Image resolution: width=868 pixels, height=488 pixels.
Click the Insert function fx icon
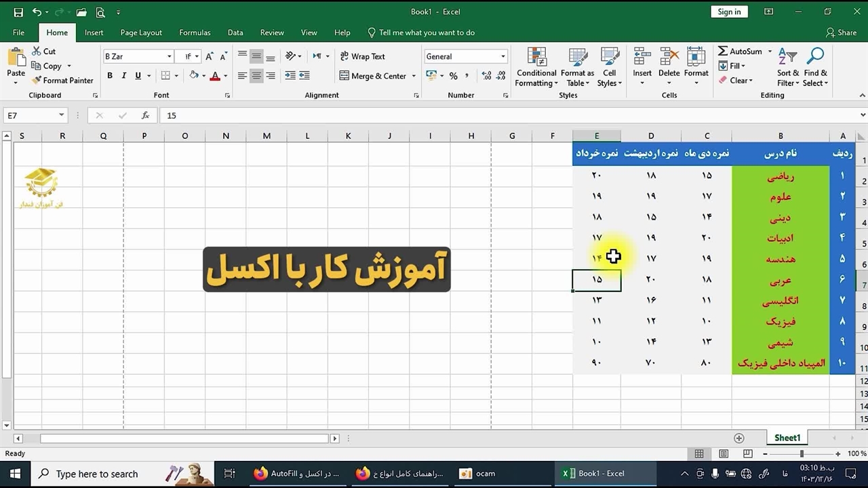pos(145,116)
